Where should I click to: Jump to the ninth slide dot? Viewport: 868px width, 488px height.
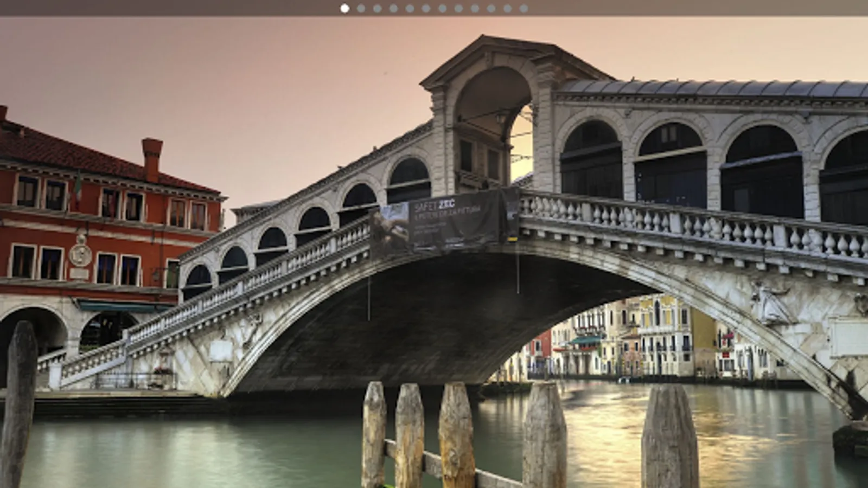tap(475, 8)
